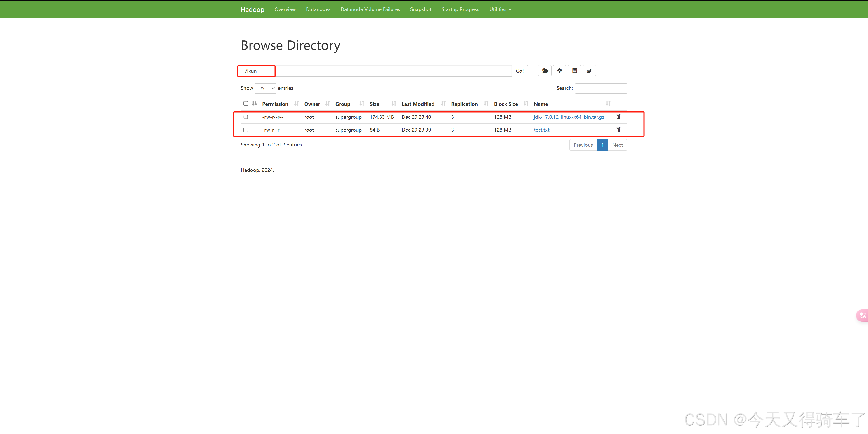Expand the Utilities menu in the navbar
Image resolution: width=868 pixels, height=434 pixels.
point(500,9)
